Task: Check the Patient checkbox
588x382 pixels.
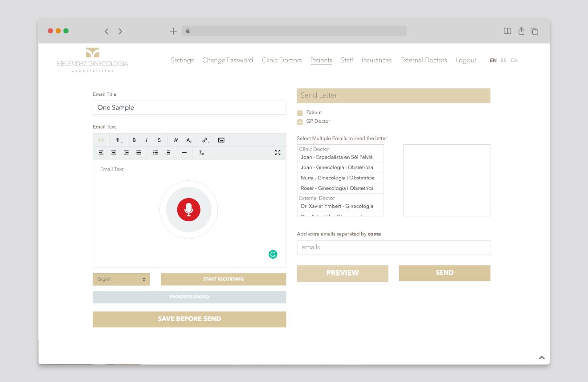Action: point(300,113)
